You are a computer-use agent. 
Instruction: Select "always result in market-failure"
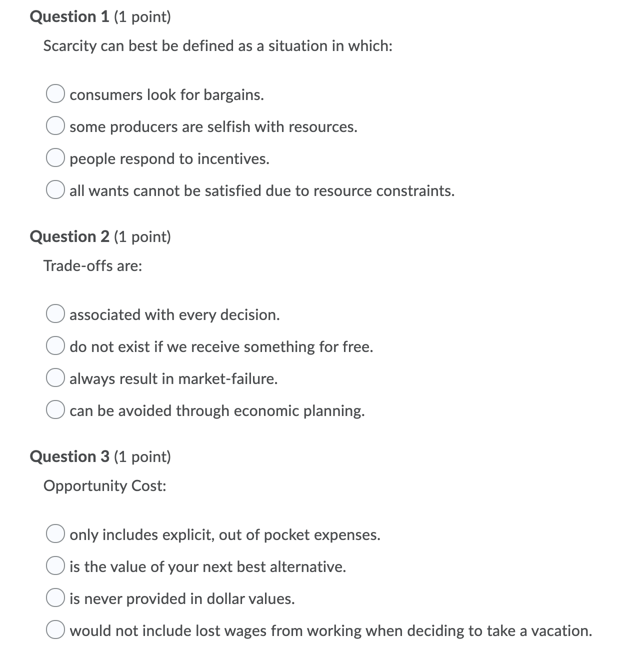click(56, 378)
